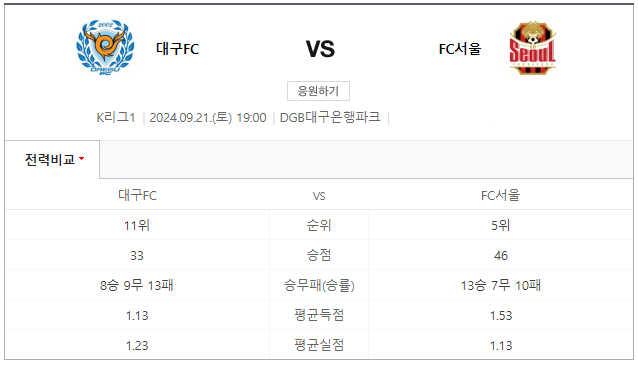The image size is (638, 365).
Task: Click the large VS text in header
Action: click(320, 49)
